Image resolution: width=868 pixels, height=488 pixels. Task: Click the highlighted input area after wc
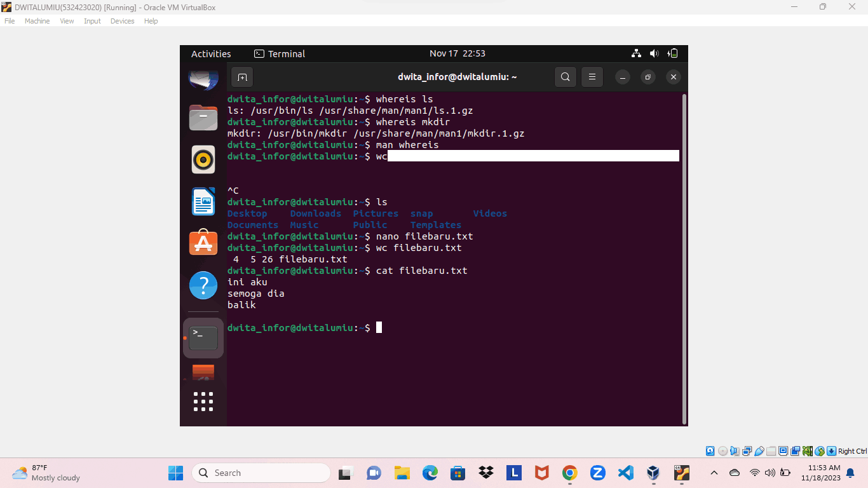tap(533, 156)
